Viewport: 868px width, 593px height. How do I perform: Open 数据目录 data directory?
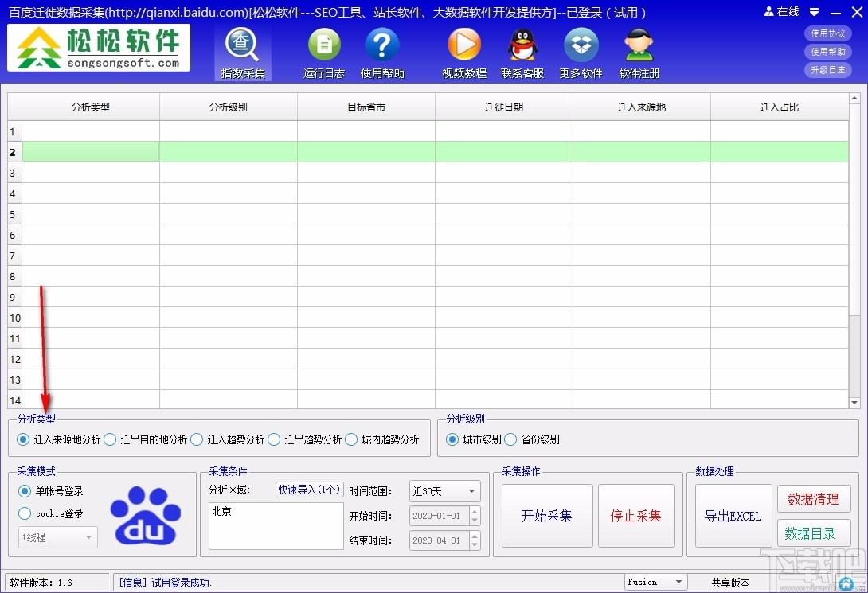point(813,533)
